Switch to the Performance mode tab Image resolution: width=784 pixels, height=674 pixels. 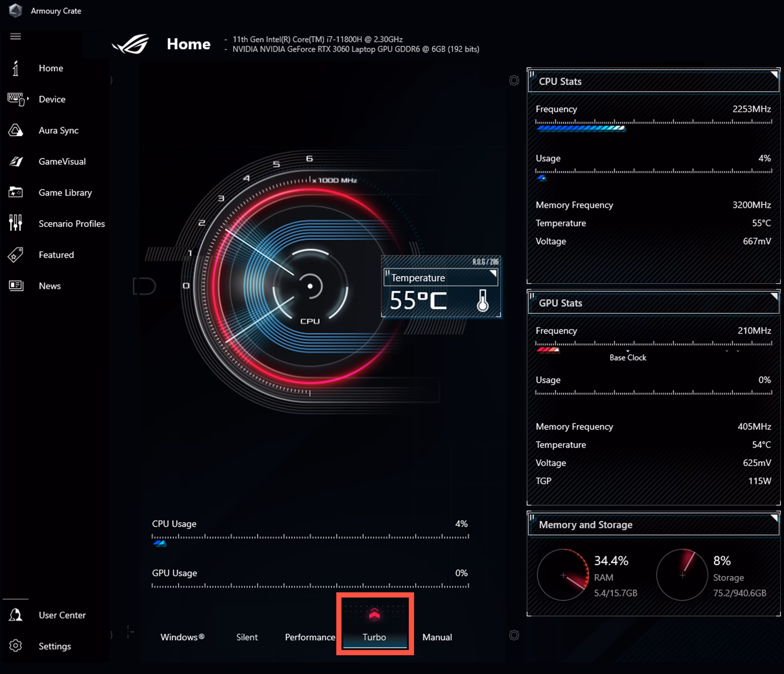pos(310,637)
